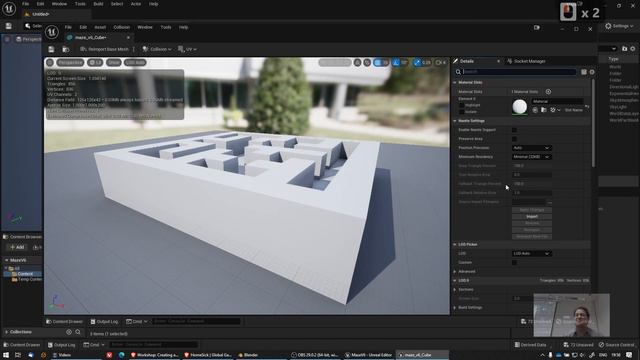Click the white material preview thumbnail
Viewport: 640px width, 360px height.
coord(520,107)
